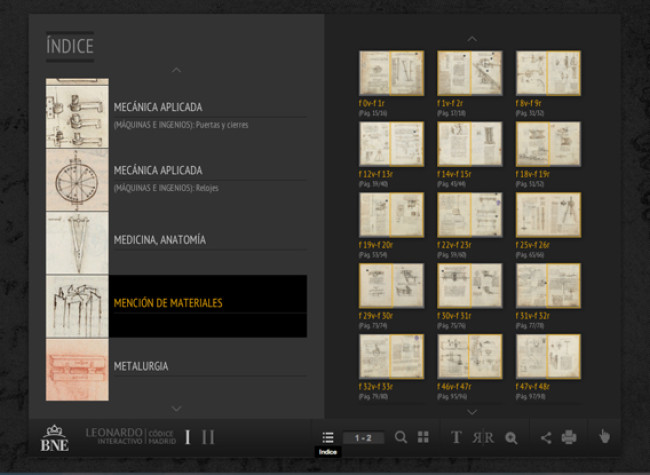Click the search magnifier icon

401,437
